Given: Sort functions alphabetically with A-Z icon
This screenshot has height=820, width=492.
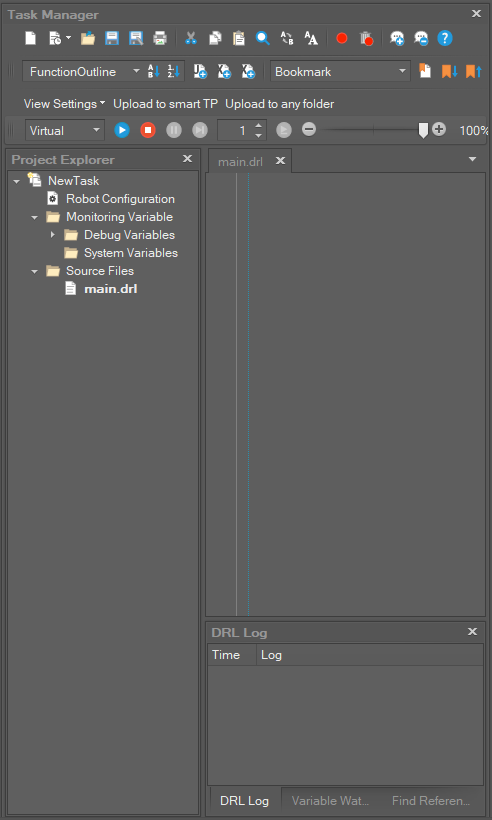Looking at the screenshot, I should (x=153, y=72).
